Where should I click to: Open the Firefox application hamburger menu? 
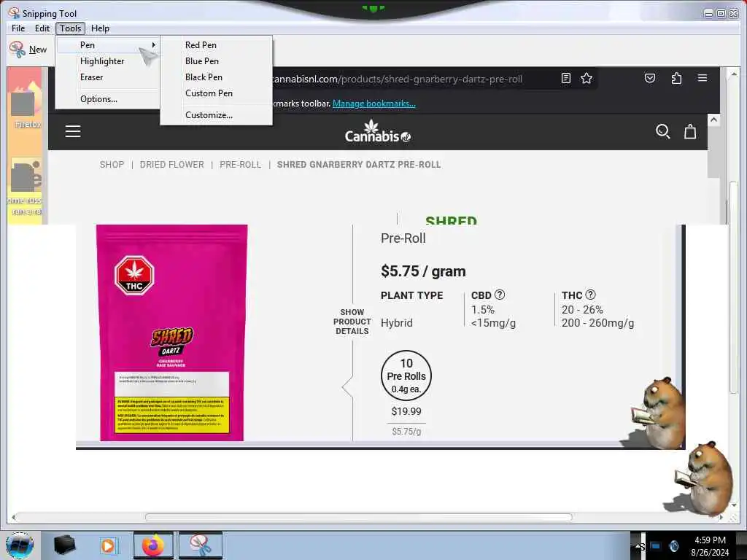[x=703, y=78]
